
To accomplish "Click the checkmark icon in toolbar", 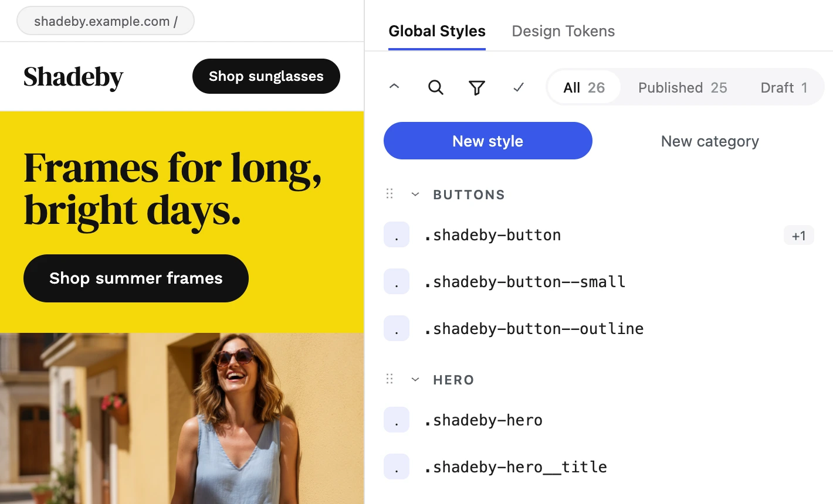I will [x=519, y=87].
